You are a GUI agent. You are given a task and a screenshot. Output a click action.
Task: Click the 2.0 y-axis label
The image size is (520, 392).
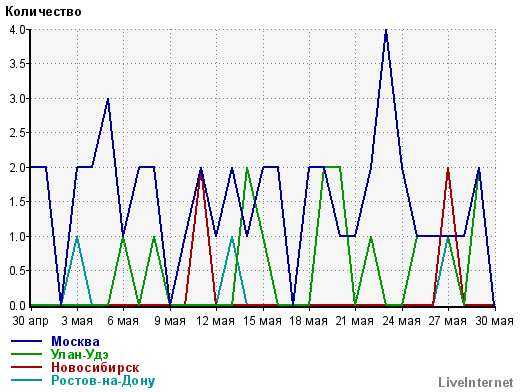(17, 167)
